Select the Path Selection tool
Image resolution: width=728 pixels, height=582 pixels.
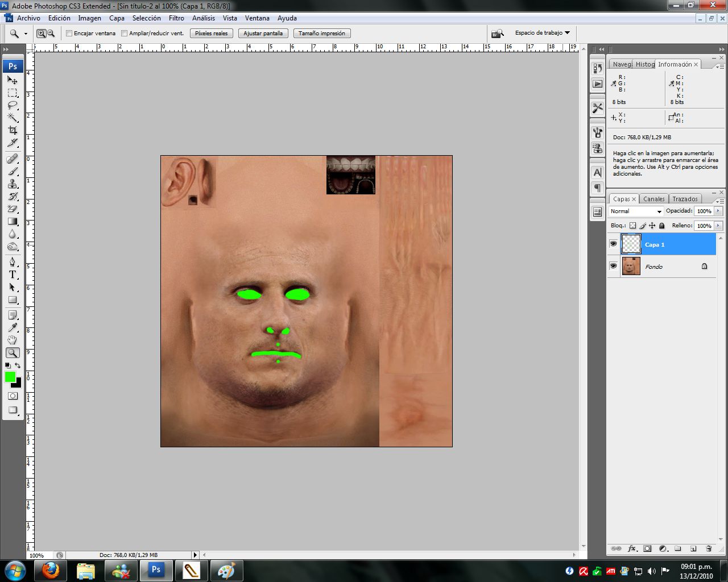[13, 287]
